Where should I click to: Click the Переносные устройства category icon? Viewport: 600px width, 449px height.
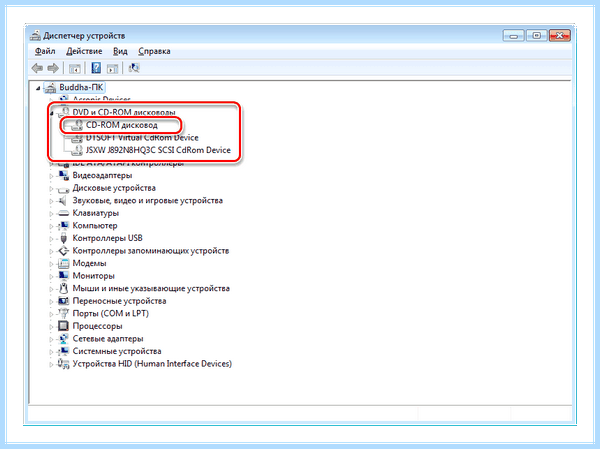click(x=63, y=301)
